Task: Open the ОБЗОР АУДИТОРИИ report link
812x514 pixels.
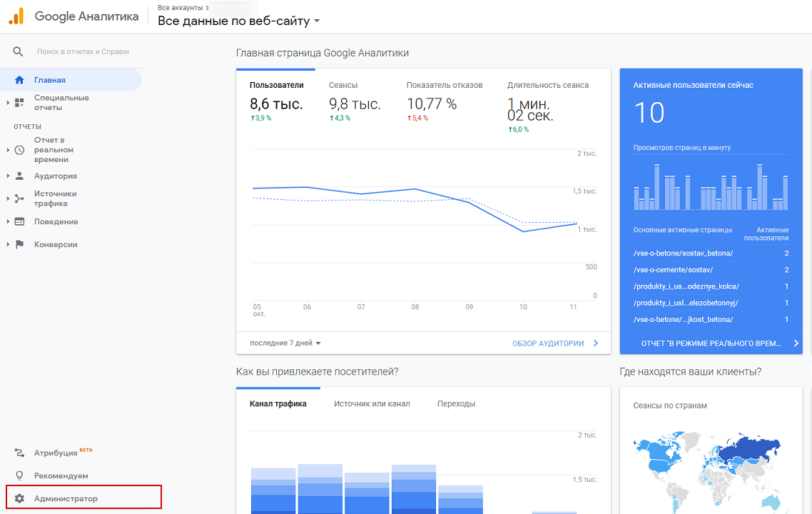Action: click(x=548, y=343)
